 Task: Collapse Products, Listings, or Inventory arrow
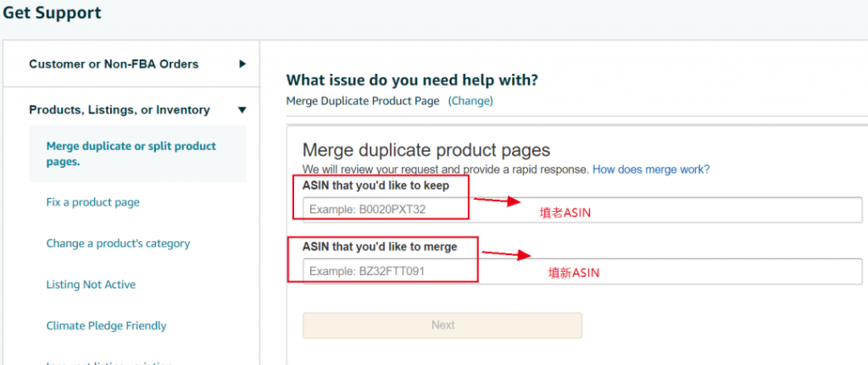coord(242,110)
